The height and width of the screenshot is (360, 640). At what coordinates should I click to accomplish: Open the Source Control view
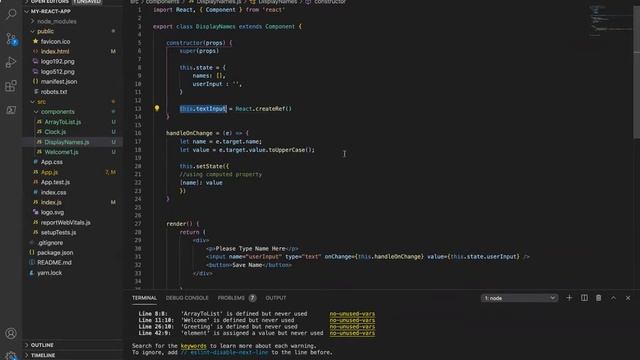tap(11, 39)
